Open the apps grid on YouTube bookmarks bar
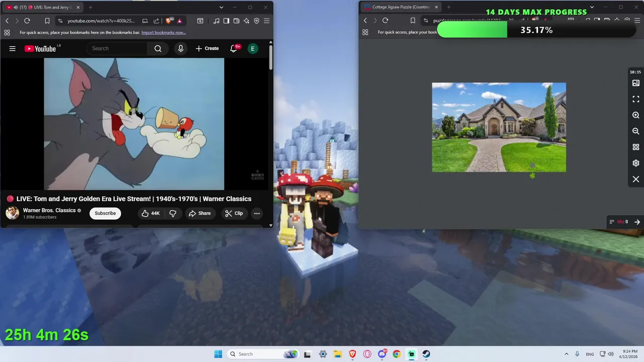Image resolution: width=644 pixels, height=362 pixels. point(7,32)
